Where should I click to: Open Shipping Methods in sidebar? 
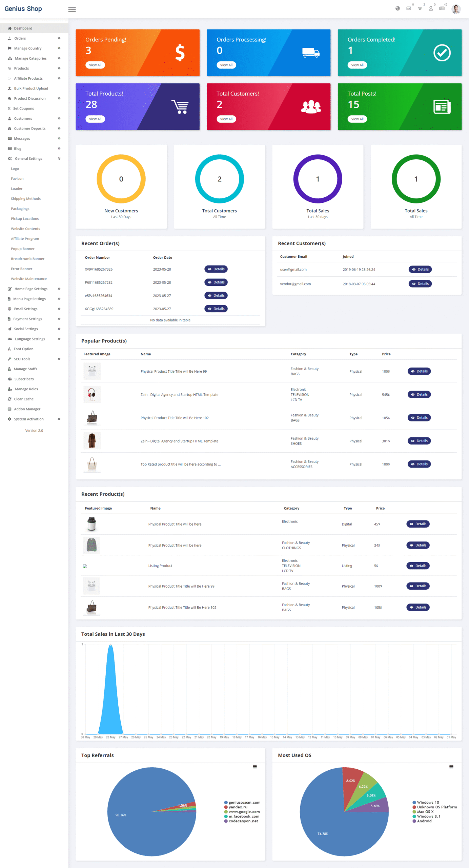[x=26, y=199]
